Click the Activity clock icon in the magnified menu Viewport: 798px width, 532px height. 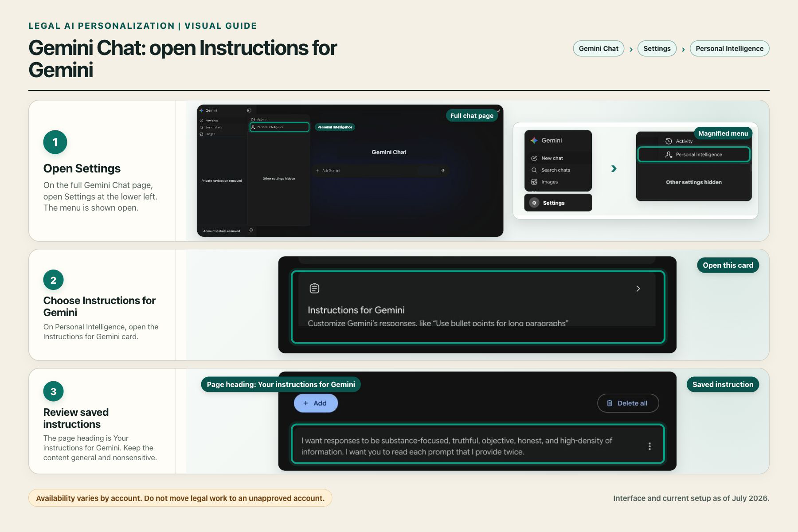pyautogui.click(x=669, y=141)
